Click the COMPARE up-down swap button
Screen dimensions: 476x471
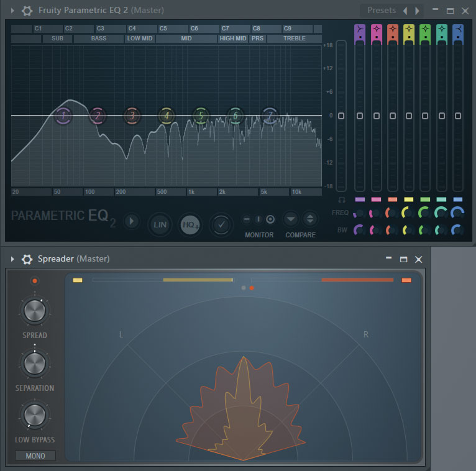pos(310,219)
